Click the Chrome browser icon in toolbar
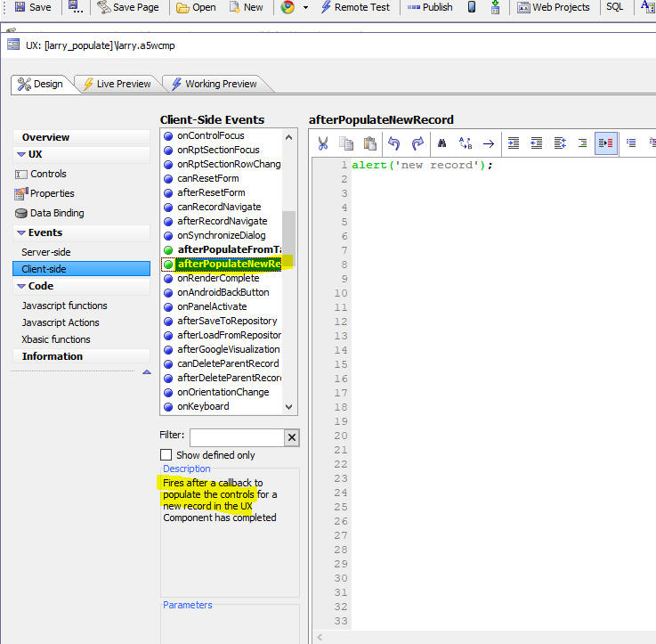Viewport: 656px width, 644px height. [288, 7]
